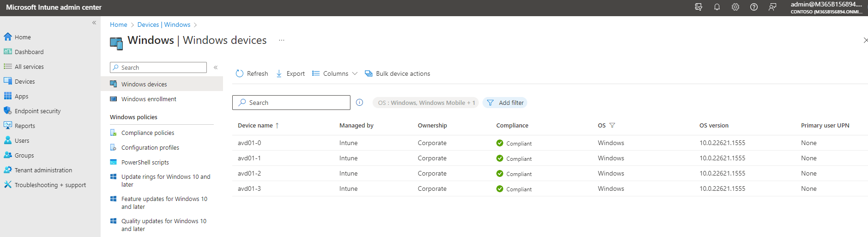Open the settings gear in top bar

(735, 7)
